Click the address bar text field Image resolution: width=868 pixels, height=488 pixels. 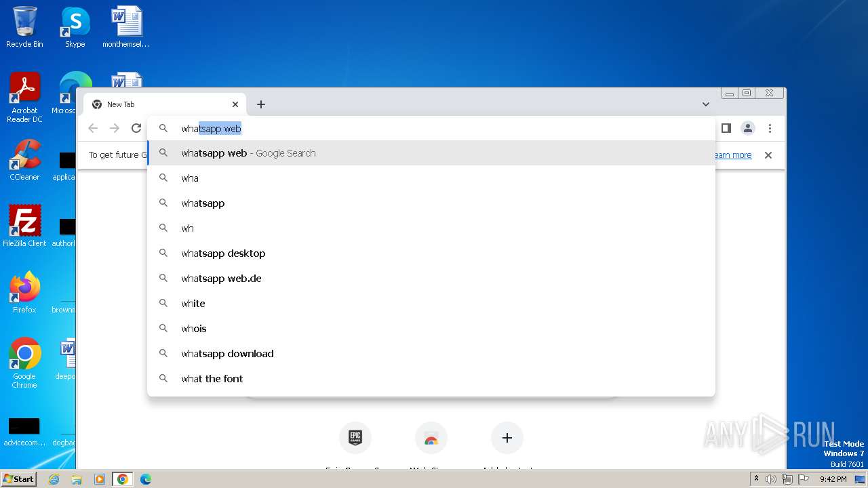click(x=431, y=128)
